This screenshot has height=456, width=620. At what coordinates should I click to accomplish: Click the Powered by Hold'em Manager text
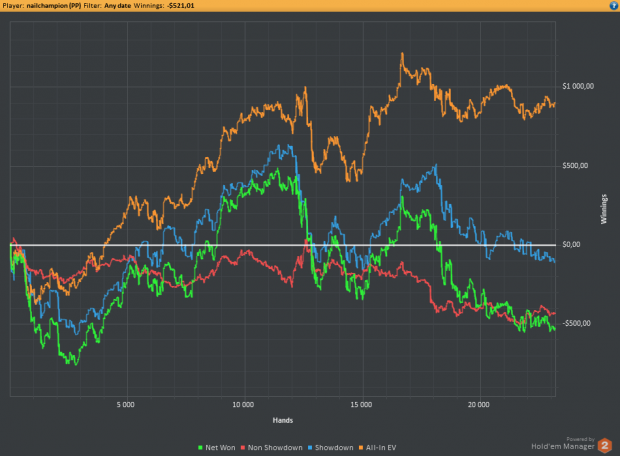pos(563,444)
